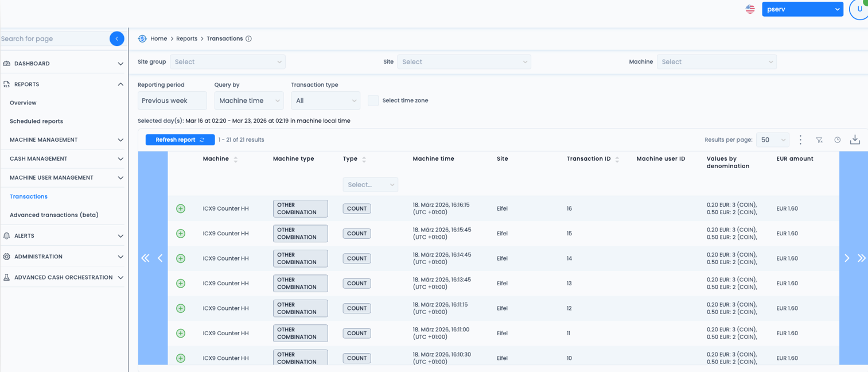
Task: Download the report using the export icon
Action: (x=855, y=139)
